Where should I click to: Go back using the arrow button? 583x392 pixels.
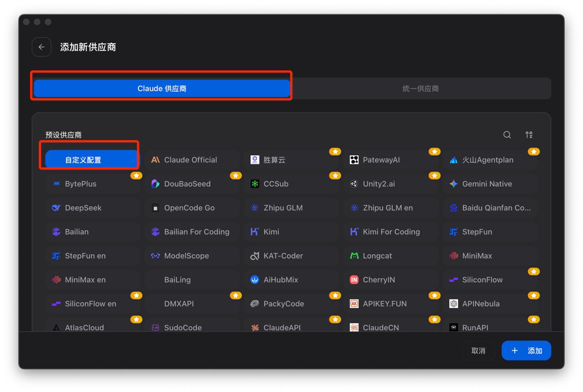pos(41,47)
